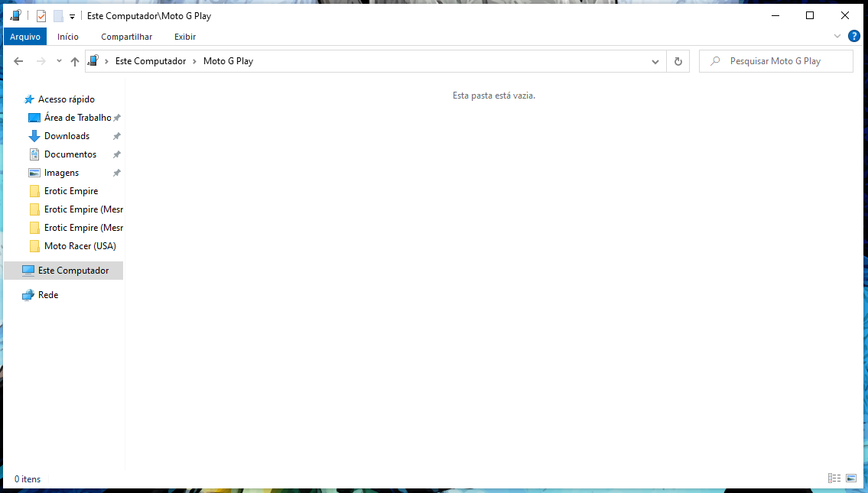This screenshot has height=493, width=868.
Task: Switch to the Exibir ribbon tab
Action: pyautogui.click(x=185, y=37)
